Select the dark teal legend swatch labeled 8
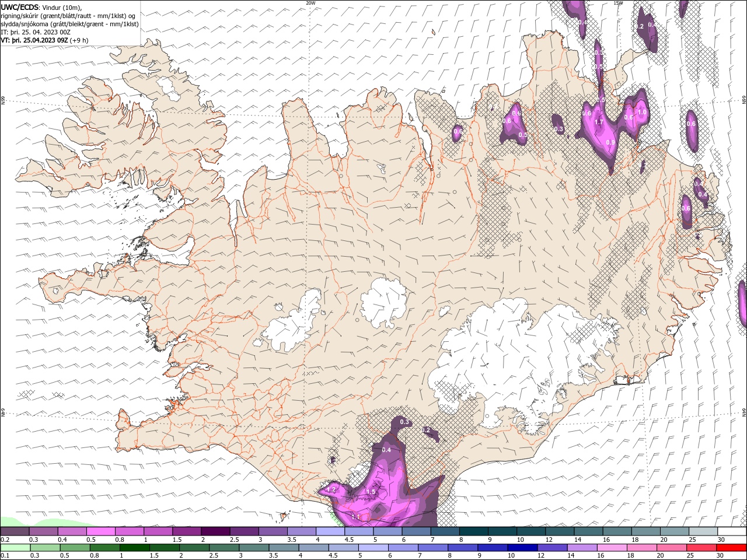Viewport: 747px width, 560px height. 473,531
